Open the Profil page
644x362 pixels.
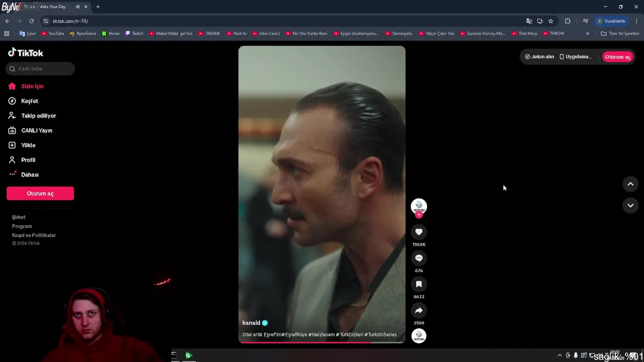click(22, 160)
